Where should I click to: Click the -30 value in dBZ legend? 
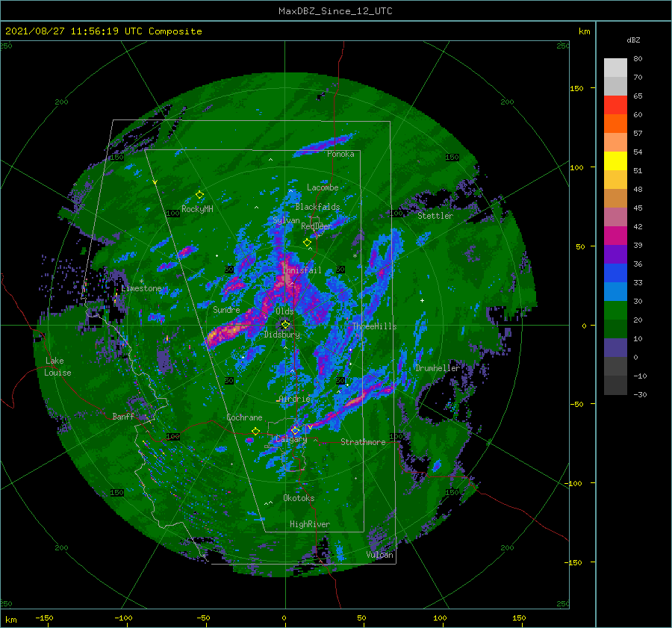click(640, 394)
